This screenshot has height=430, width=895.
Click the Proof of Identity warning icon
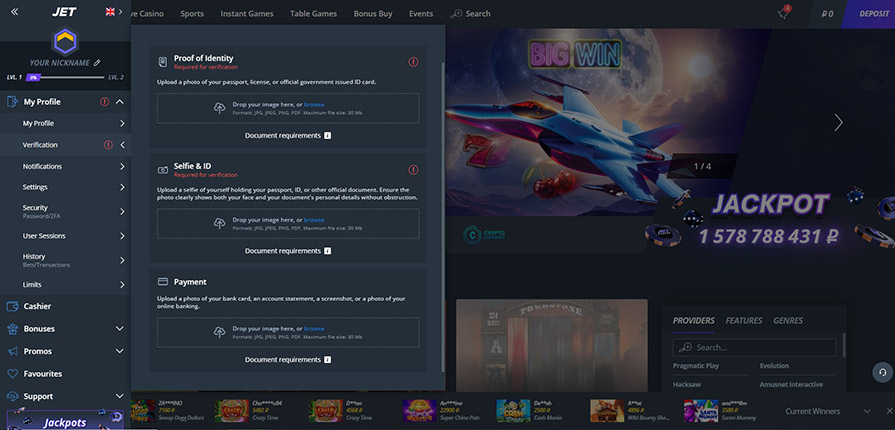pos(413,62)
